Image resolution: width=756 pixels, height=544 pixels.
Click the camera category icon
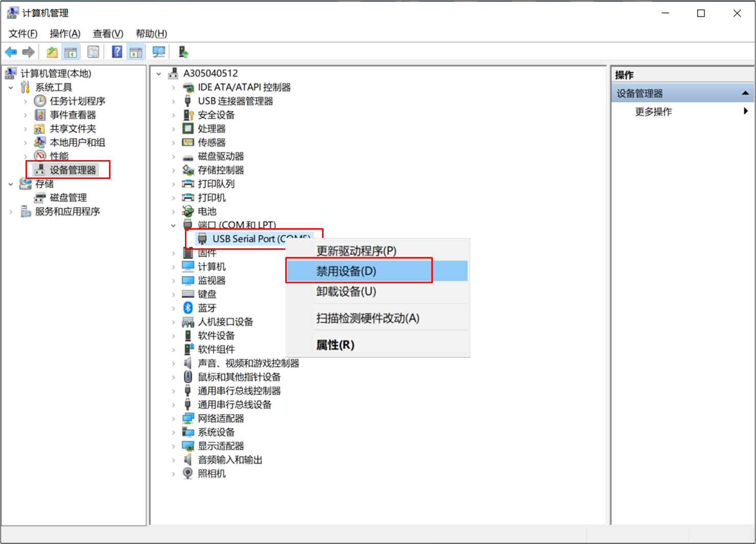coord(188,473)
